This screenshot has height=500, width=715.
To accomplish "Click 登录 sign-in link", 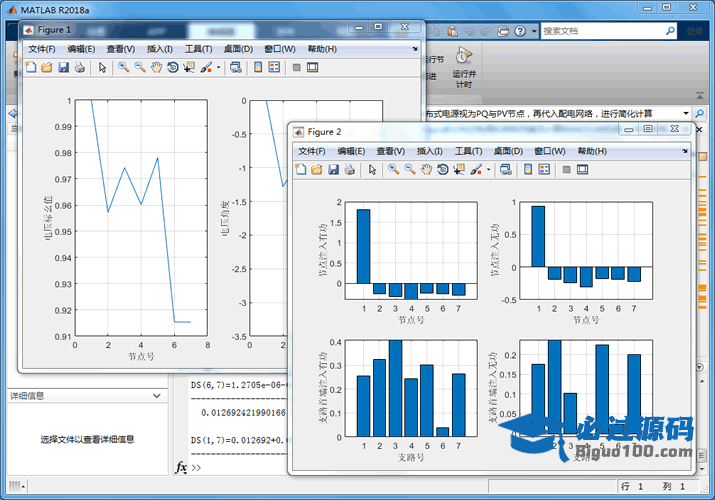I will pyautogui.click(x=694, y=31).
